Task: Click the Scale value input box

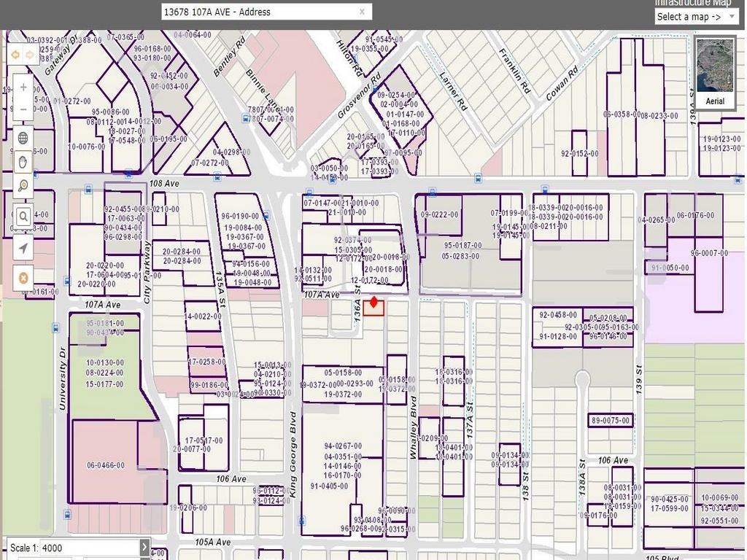Action: [88, 548]
